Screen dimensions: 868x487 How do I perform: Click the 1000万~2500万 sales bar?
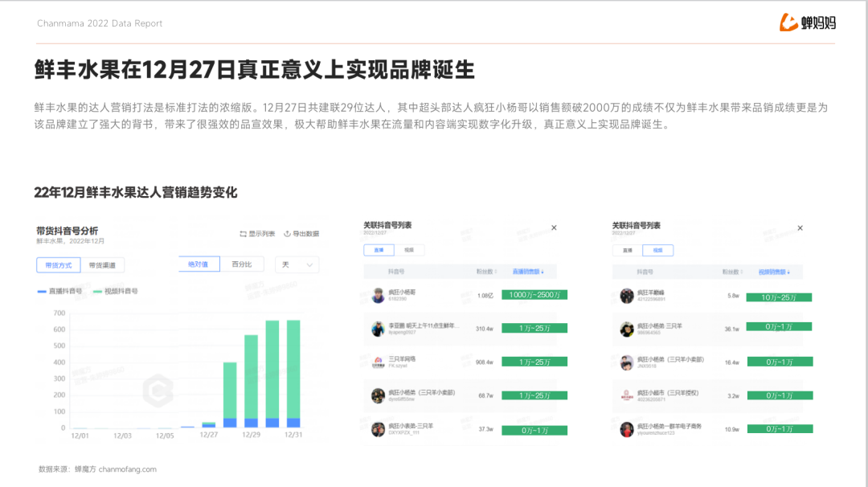coord(534,295)
